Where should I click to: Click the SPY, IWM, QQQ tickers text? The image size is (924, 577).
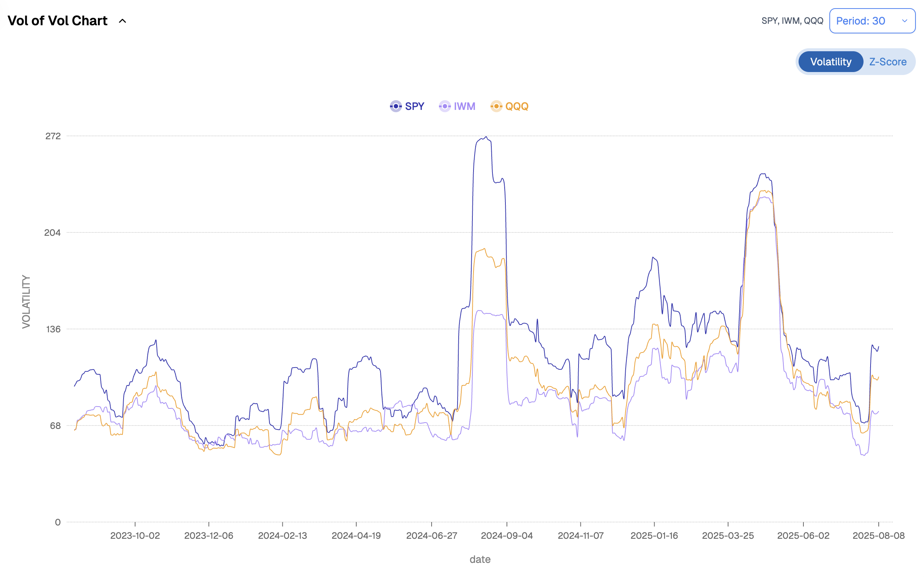click(x=792, y=21)
